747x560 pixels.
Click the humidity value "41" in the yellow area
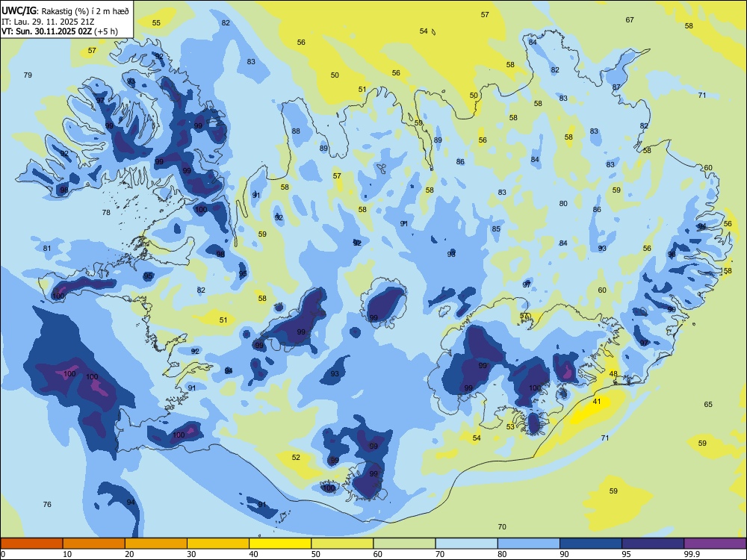coord(597,402)
